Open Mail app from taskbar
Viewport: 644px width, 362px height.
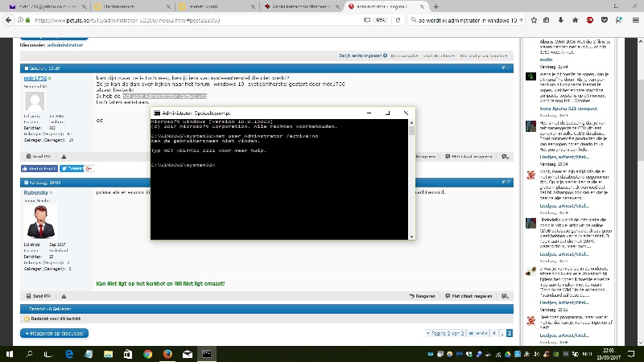click(x=188, y=354)
